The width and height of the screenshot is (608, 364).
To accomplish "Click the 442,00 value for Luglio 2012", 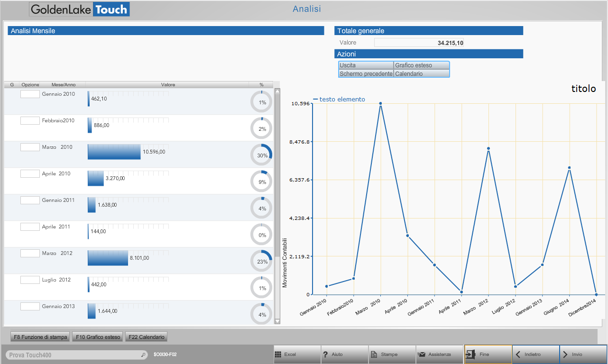I will [x=99, y=285].
